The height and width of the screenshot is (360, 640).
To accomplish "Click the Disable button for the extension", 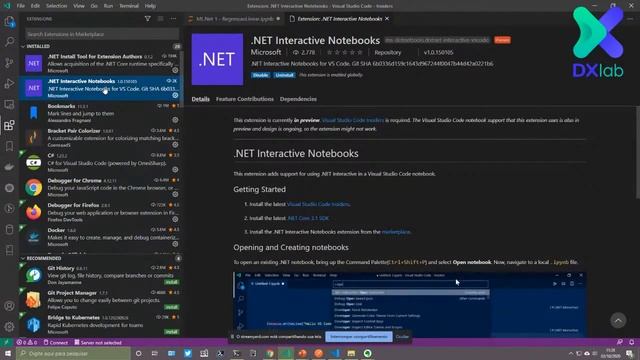I will pyautogui.click(x=260, y=75).
